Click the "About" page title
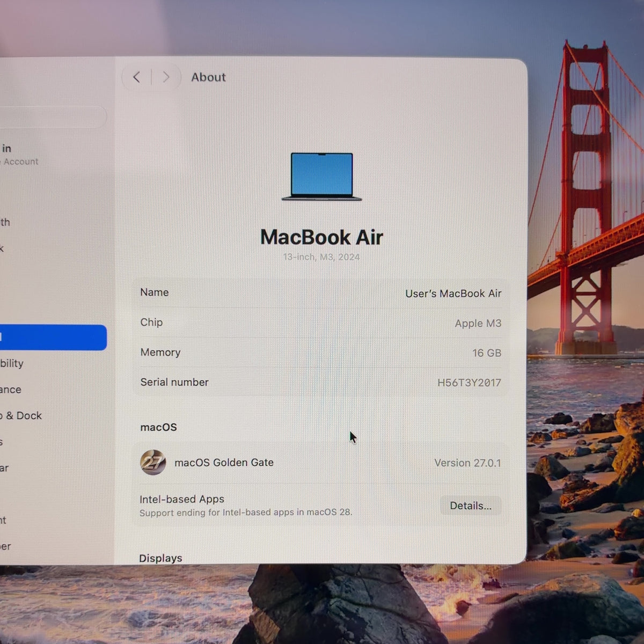 [208, 77]
